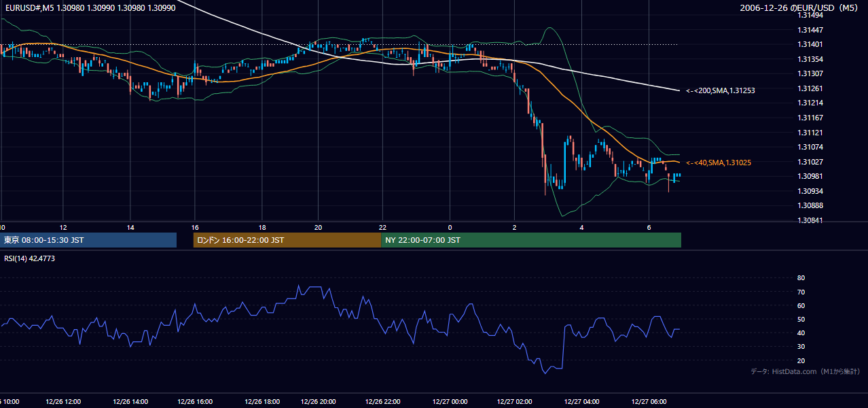Click price axis value 1.31214
868x408 pixels.
810,103
